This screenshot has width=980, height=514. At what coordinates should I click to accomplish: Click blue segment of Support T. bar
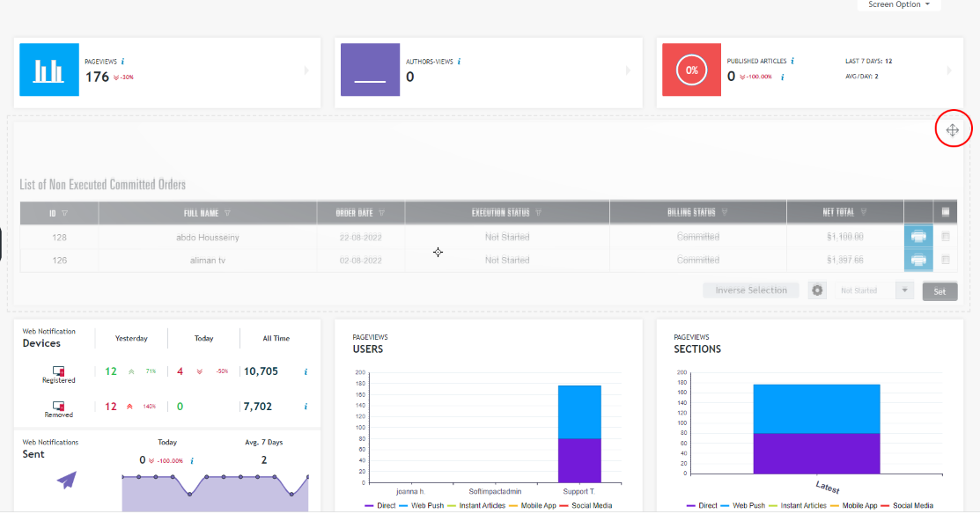tap(579, 412)
